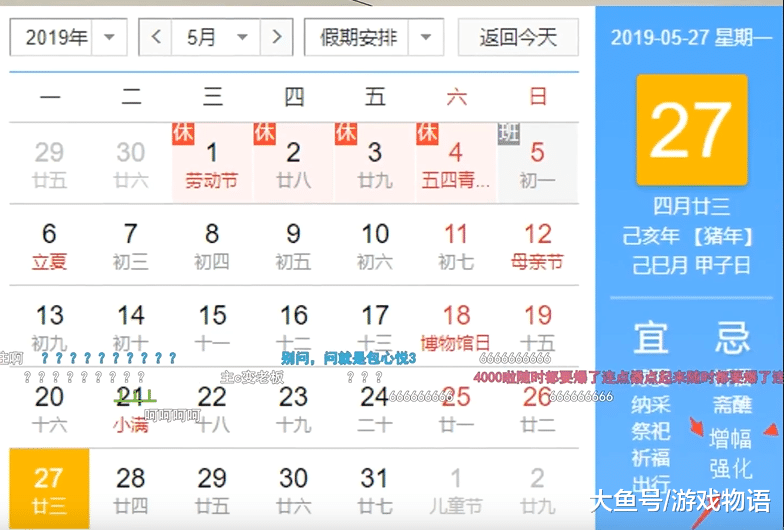Click 祈福 in the 宜 list
The height and width of the screenshot is (530, 784).
[650, 458]
